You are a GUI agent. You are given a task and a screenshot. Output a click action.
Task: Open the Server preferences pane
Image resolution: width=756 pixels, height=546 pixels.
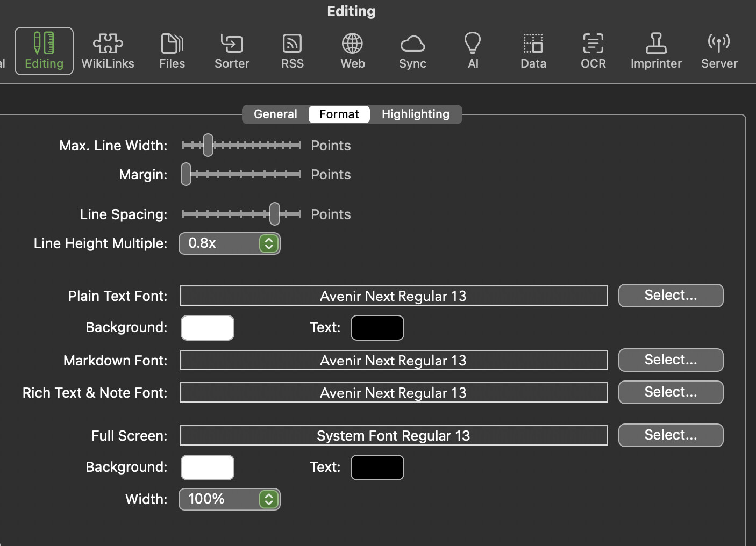click(719, 52)
